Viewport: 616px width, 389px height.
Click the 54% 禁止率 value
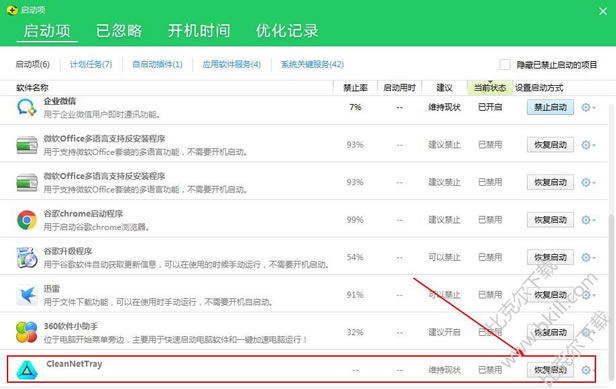[x=355, y=257]
